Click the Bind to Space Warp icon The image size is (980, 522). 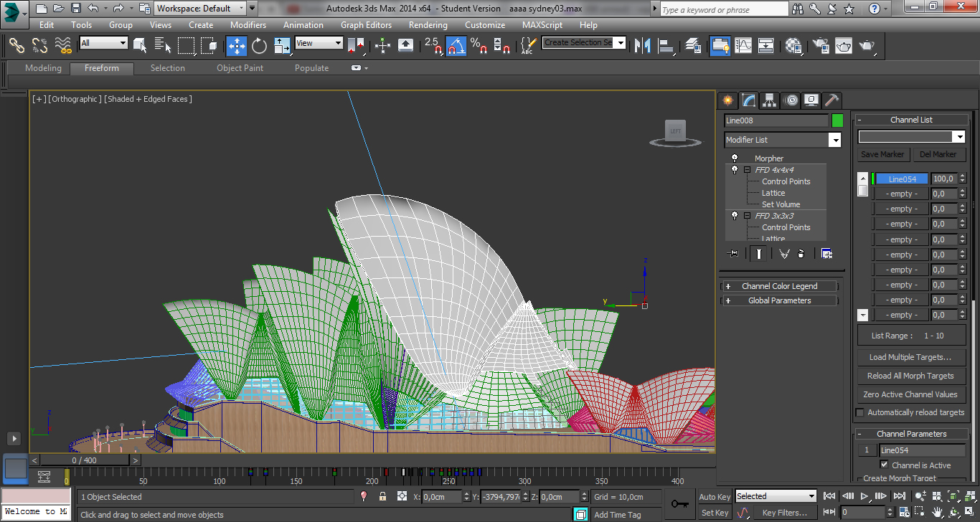point(63,45)
